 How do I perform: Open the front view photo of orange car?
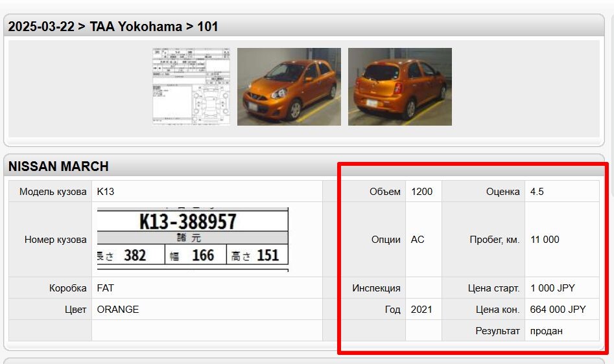[x=289, y=87]
